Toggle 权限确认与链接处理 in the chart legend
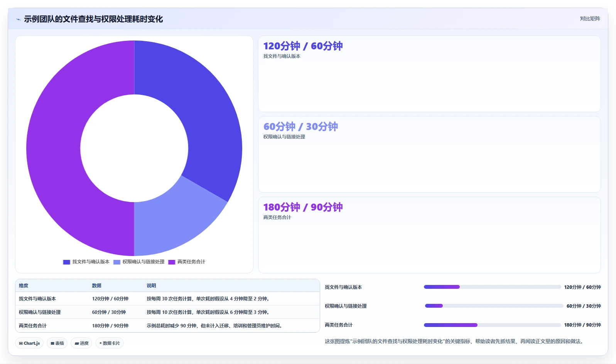 pos(139,262)
